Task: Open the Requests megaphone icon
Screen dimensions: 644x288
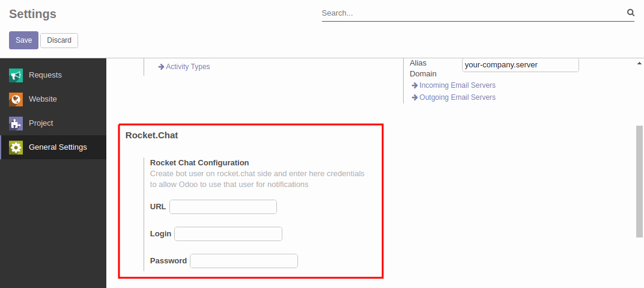Action: pos(16,75)
